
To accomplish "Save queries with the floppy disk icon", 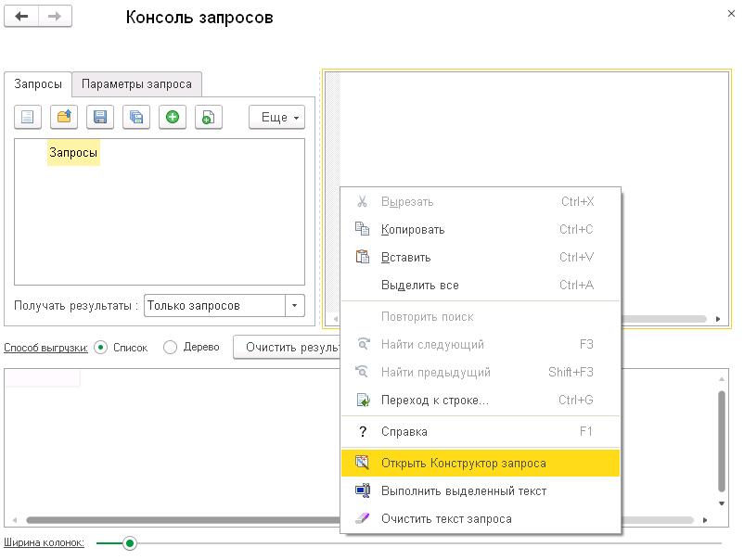I will point(100,117).
